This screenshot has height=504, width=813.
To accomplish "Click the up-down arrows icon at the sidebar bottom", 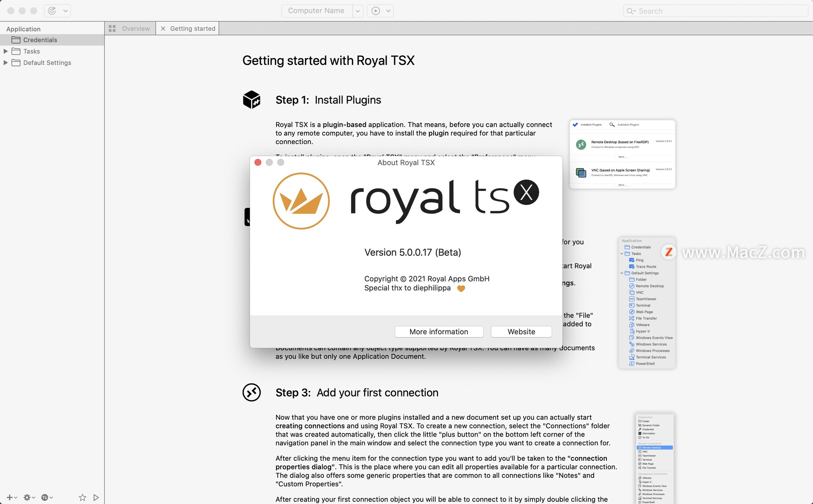I will coord(44,497).
